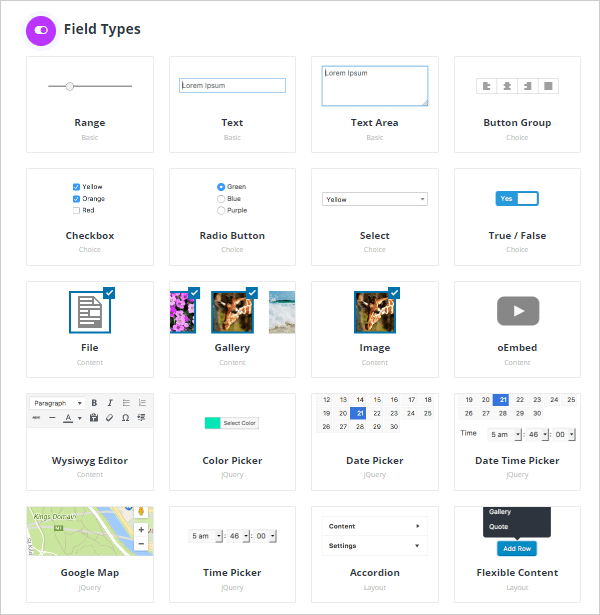Click the Add Row button
The height and width of the screenshot is (615, 600).
(517, 549)
